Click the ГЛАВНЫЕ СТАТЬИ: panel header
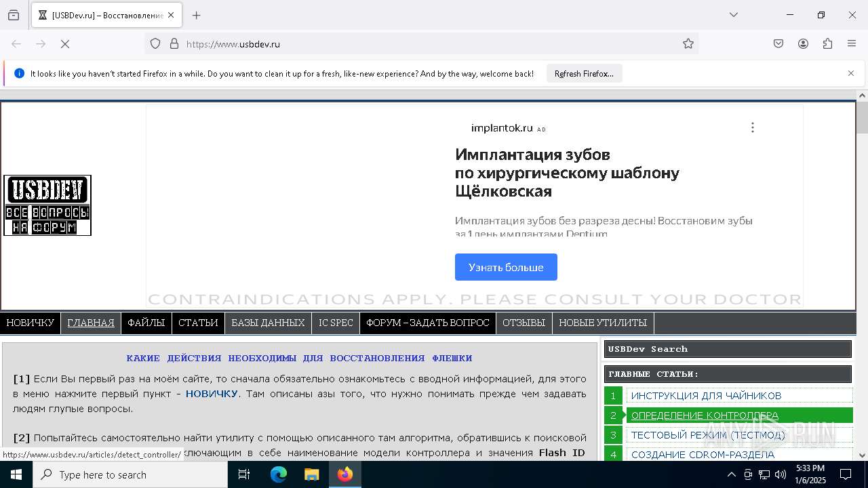868x488 pixels. pyautogui.click(x=728, y=374)
